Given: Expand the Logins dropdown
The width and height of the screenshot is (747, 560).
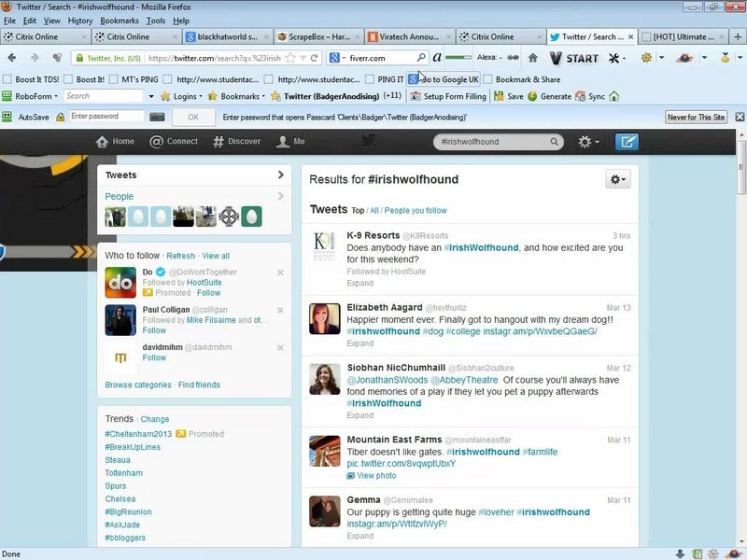Looking at the screenshot, I should pos(200,96).
